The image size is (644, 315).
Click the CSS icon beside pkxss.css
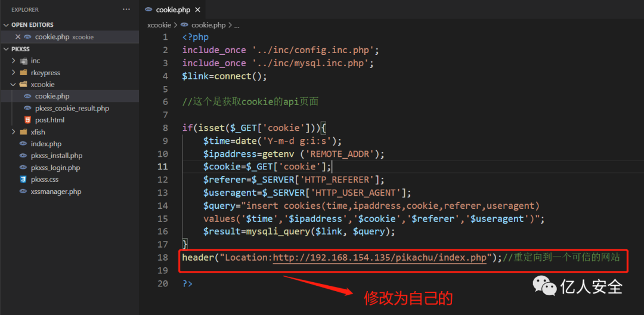tap(23, 180)
